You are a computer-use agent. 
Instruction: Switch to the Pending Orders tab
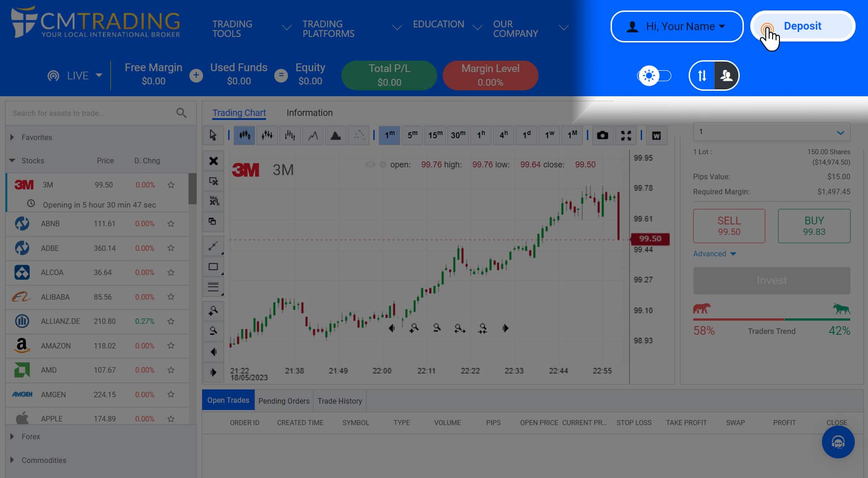284,401
